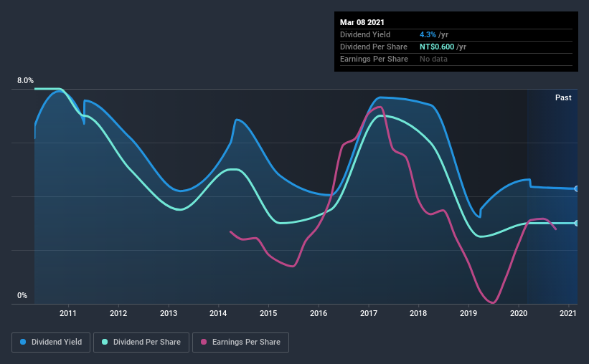Click the Past region label
This screenshot has height=364, width=589.
point(563,97)
